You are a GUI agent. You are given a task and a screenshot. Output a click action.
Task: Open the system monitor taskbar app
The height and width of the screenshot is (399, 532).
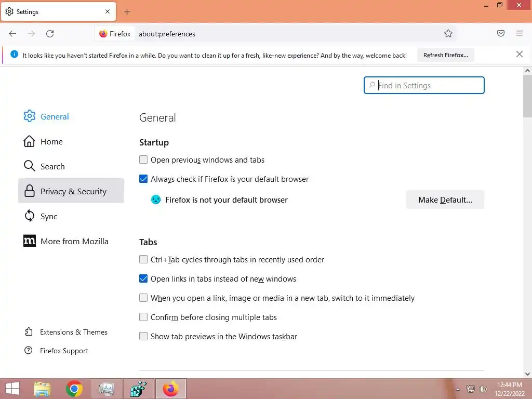tap(107, 389)
